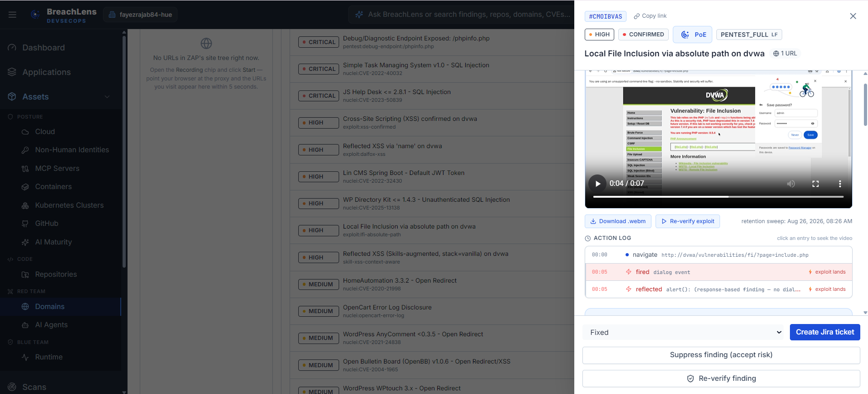This screenshot has width=868, height=394.
Task: Click Suppress finding (accept risk)
Action: point(721,355)
